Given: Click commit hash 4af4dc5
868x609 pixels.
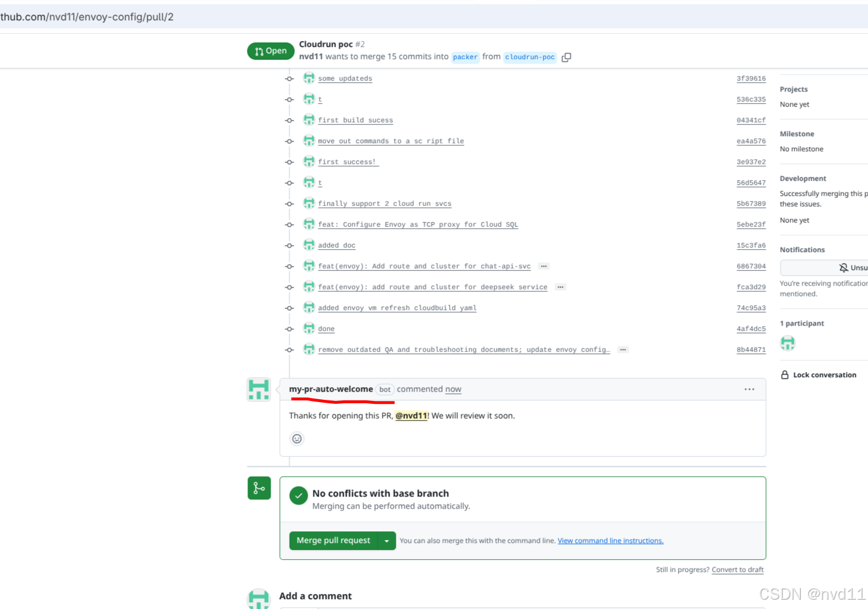Looking at the screenshot, I should coord(751,329).
